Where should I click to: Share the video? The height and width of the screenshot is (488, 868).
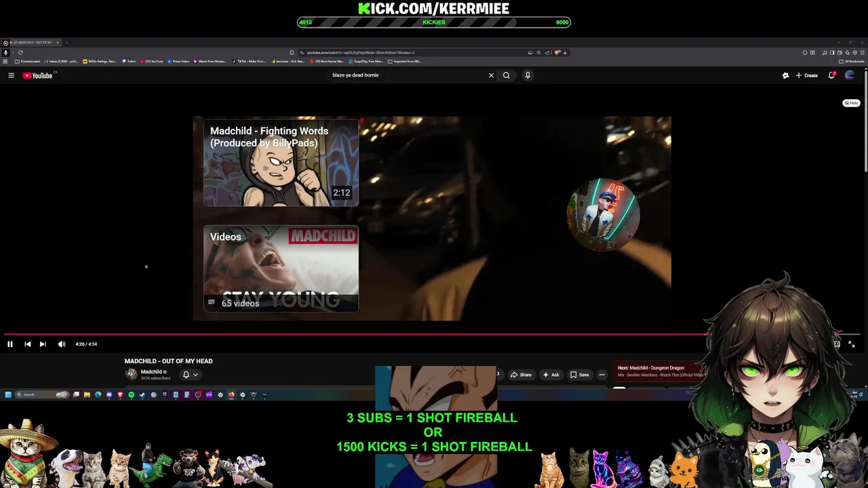pyautogui.click(x=521, y=375)
